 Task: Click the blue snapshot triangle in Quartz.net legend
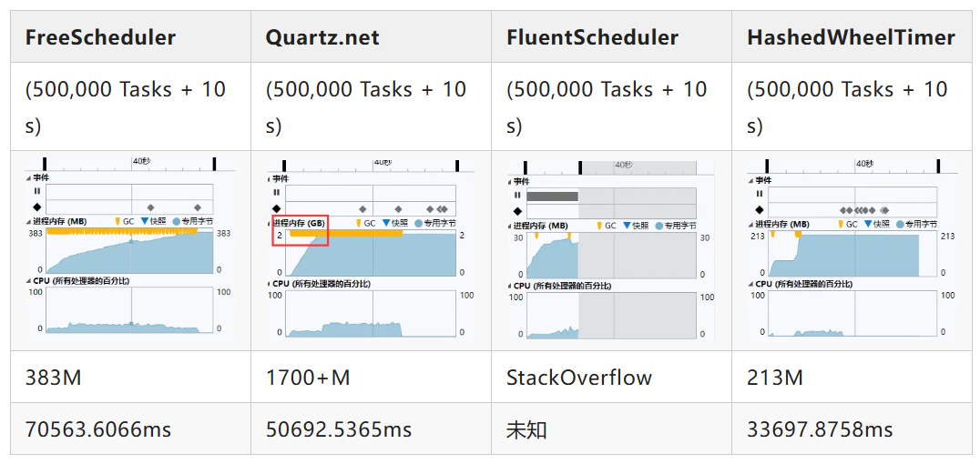pyautogui.click(x=385, y=223)
